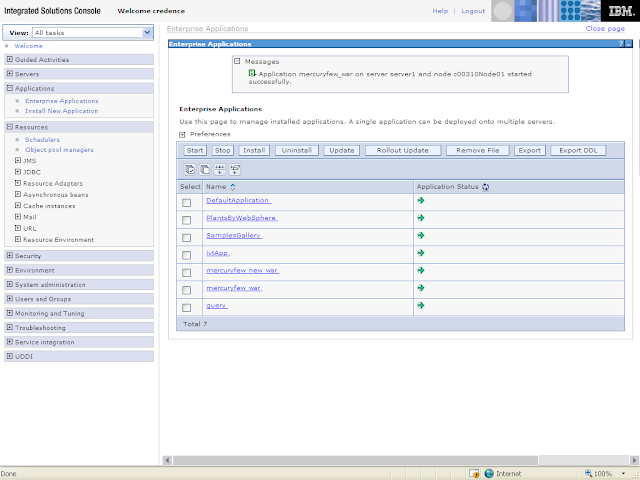Click the info icon in Messages box
The width and height of the screenshot is (640, 480).
tap(252, 73)
